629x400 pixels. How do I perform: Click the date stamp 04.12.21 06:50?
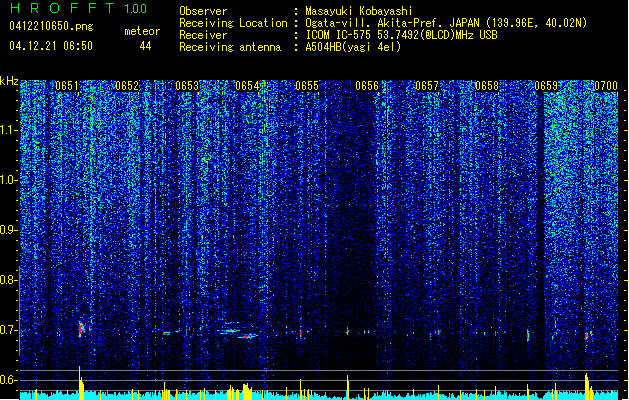tap(51, 46)
